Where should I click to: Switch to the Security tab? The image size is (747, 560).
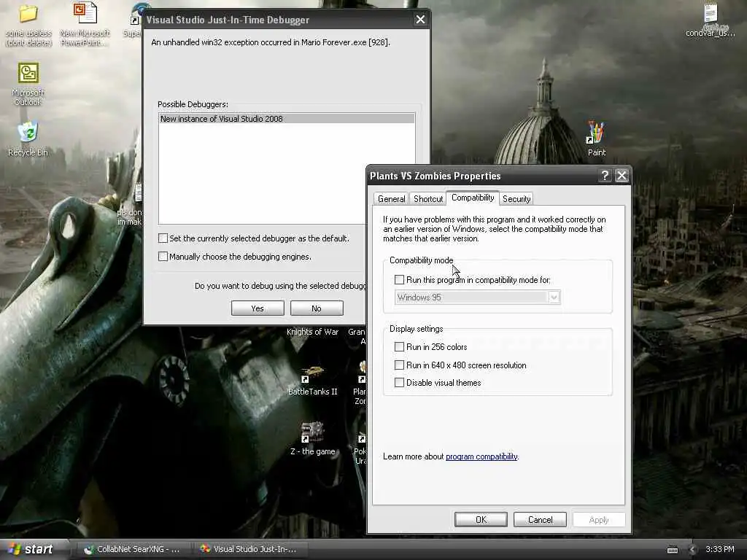tap(516, 199)
